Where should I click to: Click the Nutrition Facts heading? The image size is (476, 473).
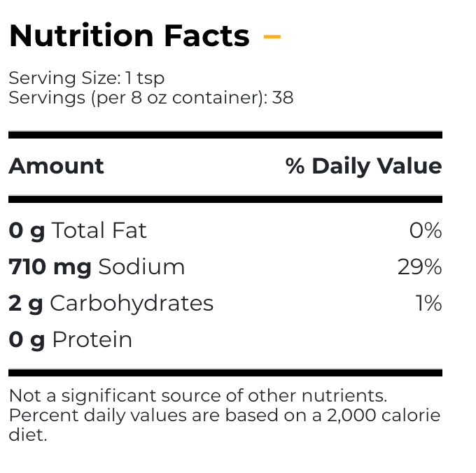click(x=129, y=36)
